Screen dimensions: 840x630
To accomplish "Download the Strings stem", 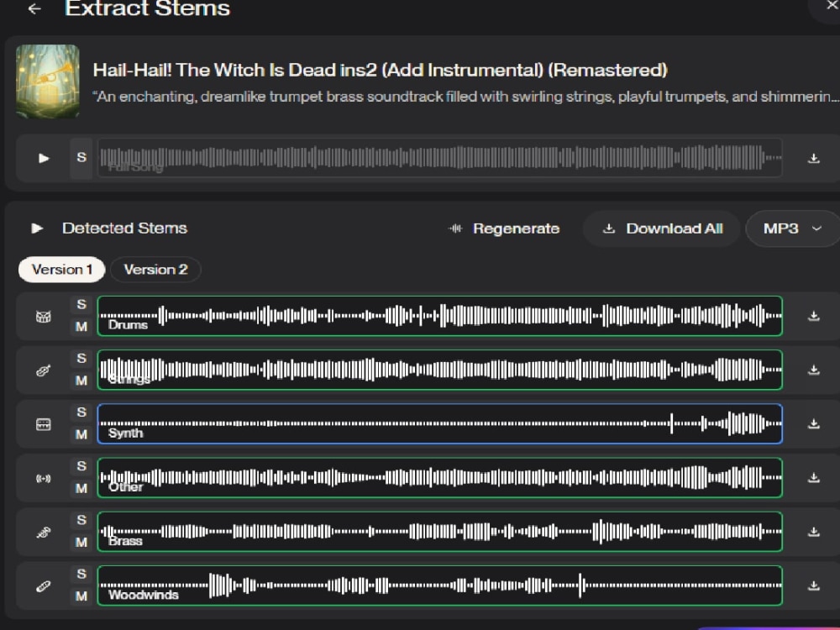I will click(x=813, y=370).
